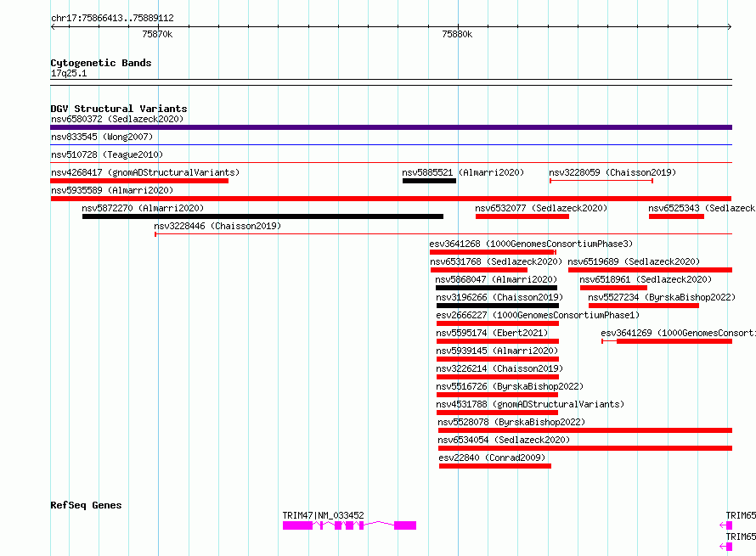Viewport: 756px width, 556px height.
Task: Open nsv5868047 (Almarri2020) variant label
Action: point(496,279)
